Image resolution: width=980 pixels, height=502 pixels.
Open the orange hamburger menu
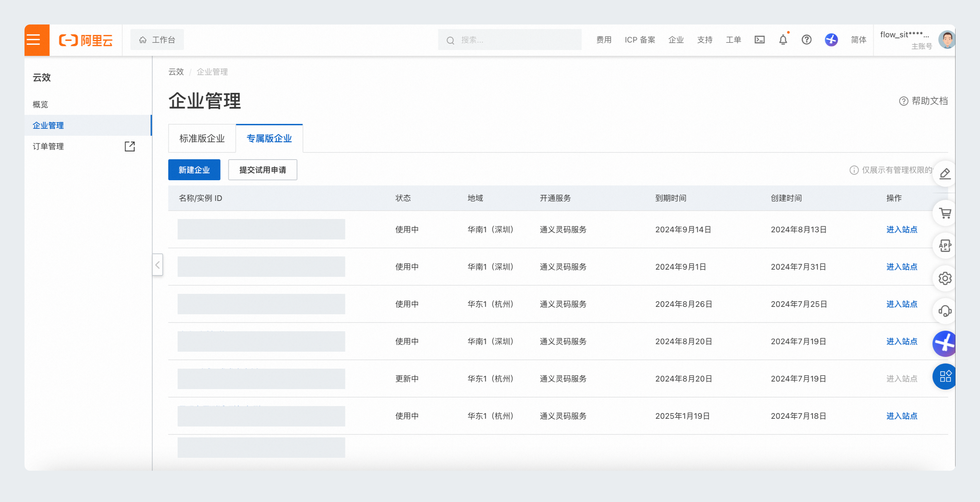click(36, 40)
